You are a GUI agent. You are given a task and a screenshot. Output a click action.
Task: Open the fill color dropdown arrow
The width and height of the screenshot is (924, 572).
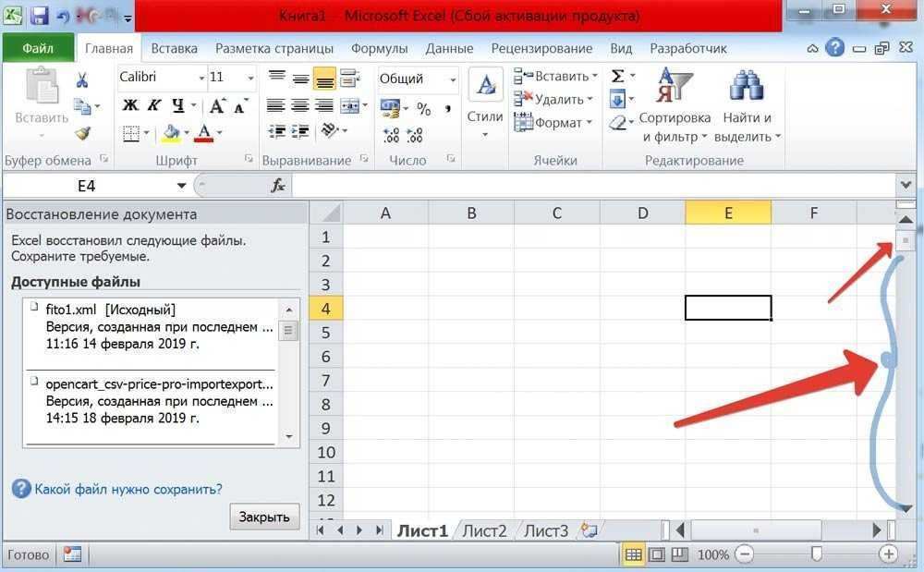185,130
